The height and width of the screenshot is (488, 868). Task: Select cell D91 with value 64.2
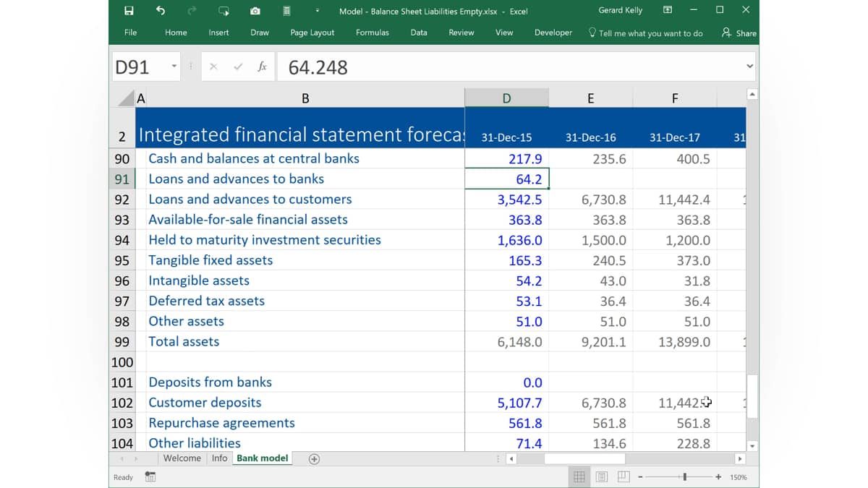pyautogui.click(x=507, y=179)
